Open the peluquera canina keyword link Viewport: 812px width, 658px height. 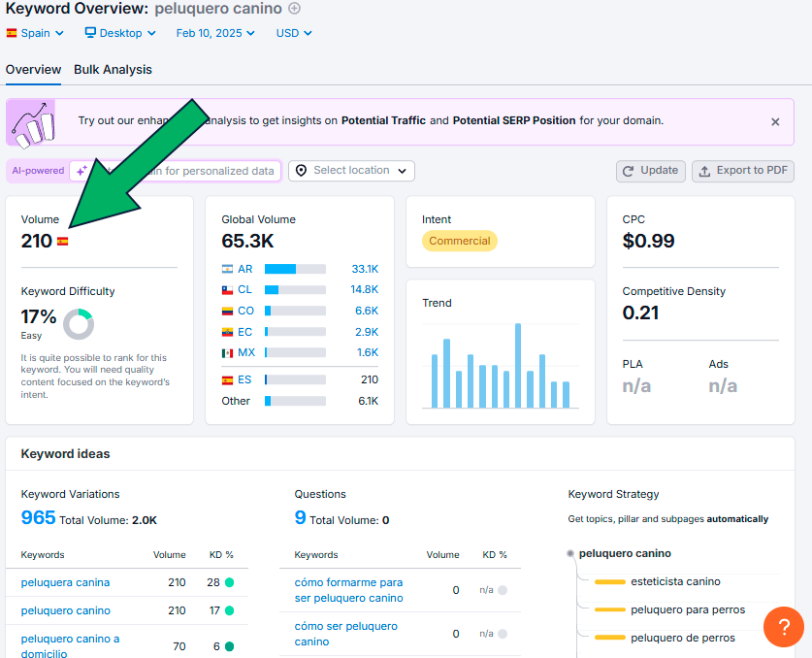[65, 582]
